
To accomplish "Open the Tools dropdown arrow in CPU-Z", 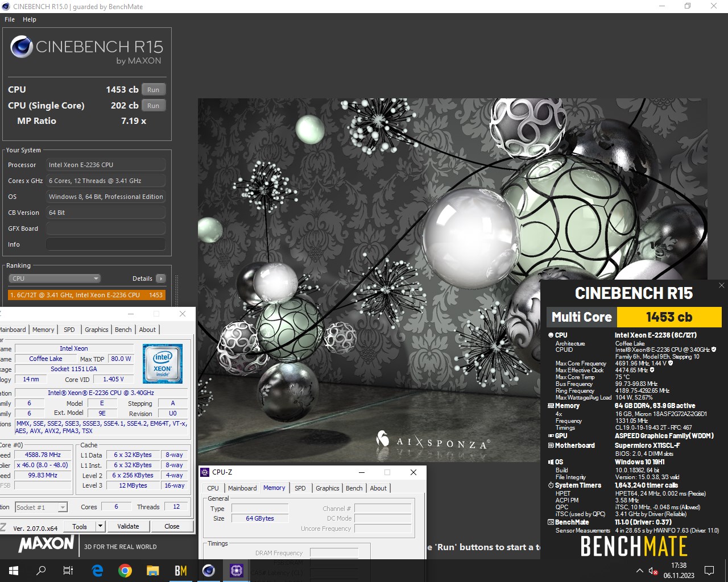I will 101,526.
